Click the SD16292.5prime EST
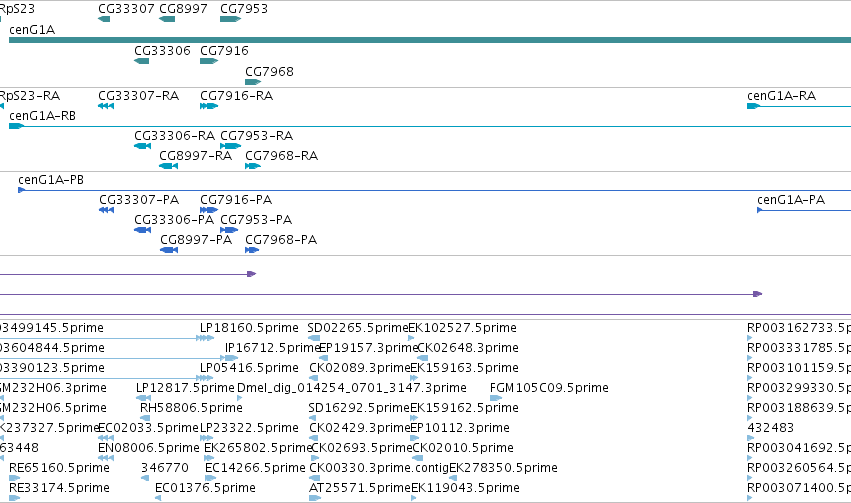Image resolution: width=851 pixels, height=503 pixels. click(358, 408)
